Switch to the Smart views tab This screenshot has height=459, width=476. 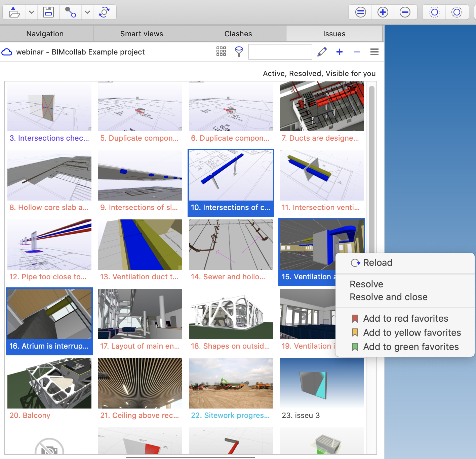point(142,34)
